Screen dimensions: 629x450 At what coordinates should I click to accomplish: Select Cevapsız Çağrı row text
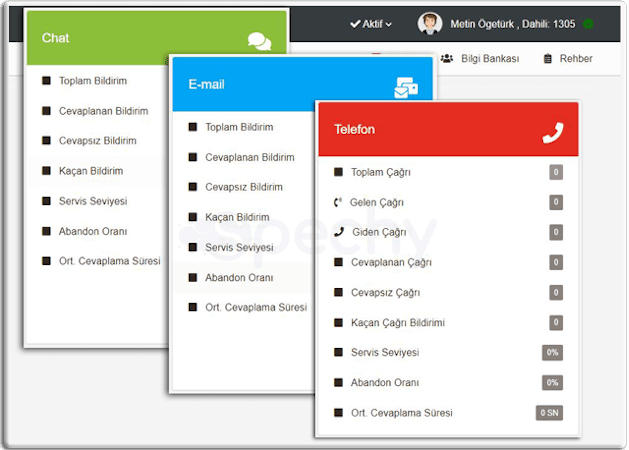(386, 292)
